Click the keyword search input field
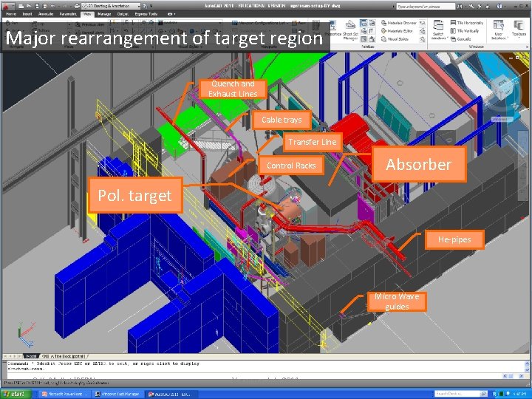Screen dimensions: 532x399 pos(426,6)
